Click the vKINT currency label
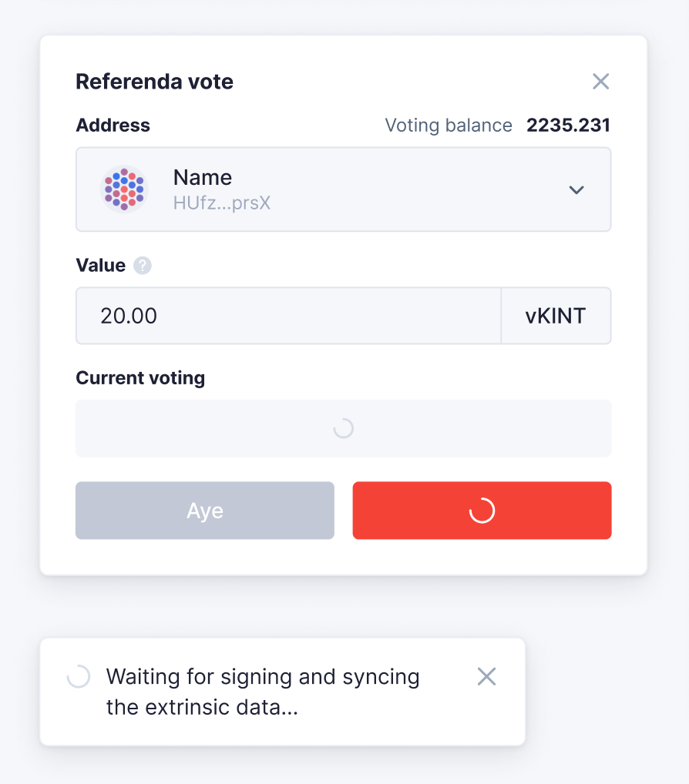The height and width of the screenshot is (784, 689). coord(556,316)
